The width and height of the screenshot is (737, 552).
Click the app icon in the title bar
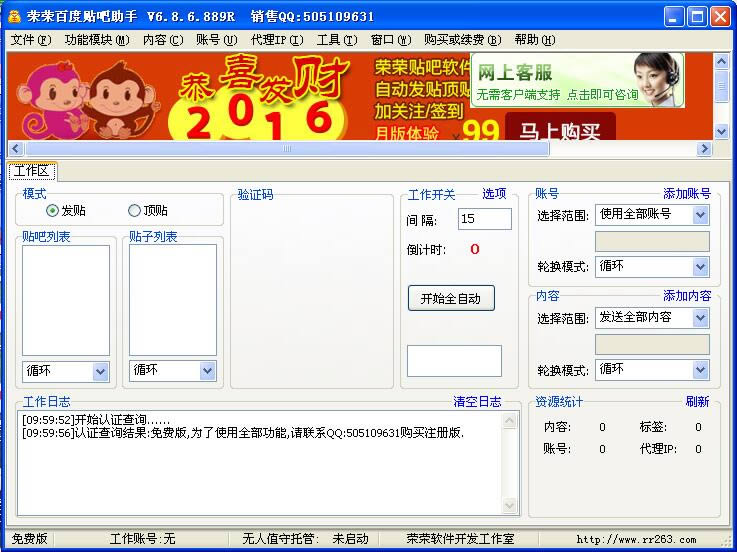[x=14, y=16]
